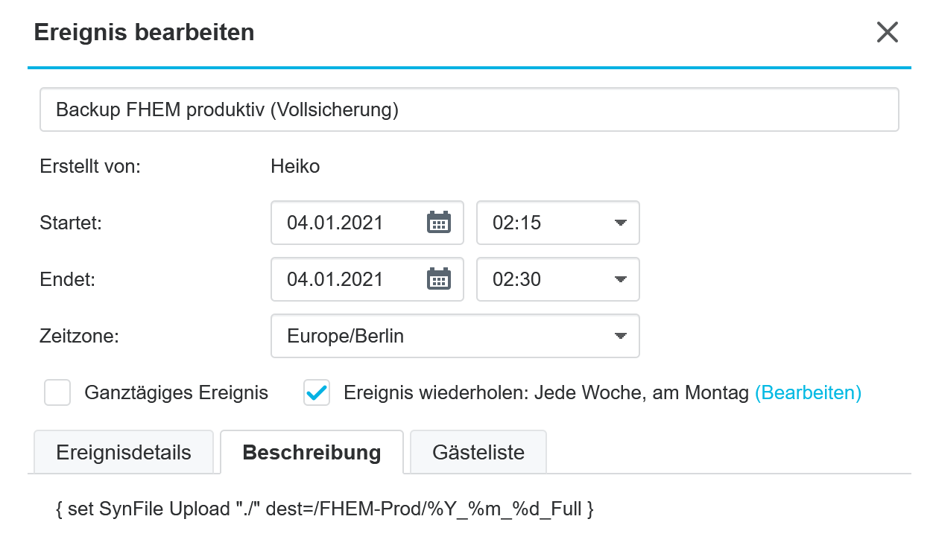Open the calendar picker for the Startet date
This screenshot has width=936, height=560.
coord(439,223)
